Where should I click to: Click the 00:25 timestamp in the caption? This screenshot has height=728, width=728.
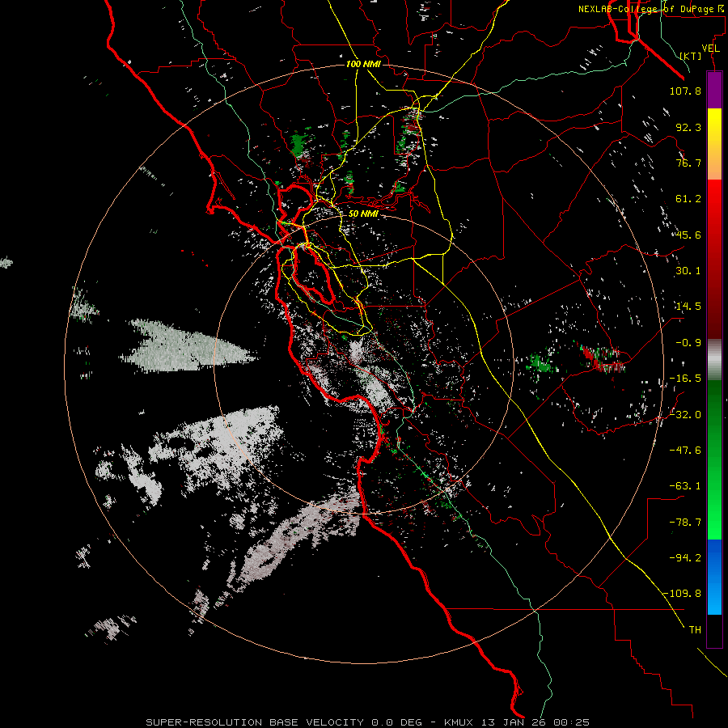pos(570,722)
